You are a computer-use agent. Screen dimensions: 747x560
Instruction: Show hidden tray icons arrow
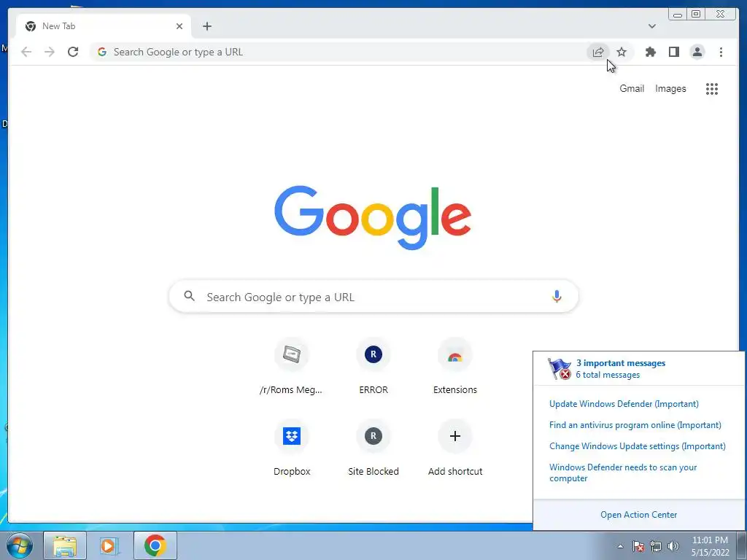(x=620, y=546)
